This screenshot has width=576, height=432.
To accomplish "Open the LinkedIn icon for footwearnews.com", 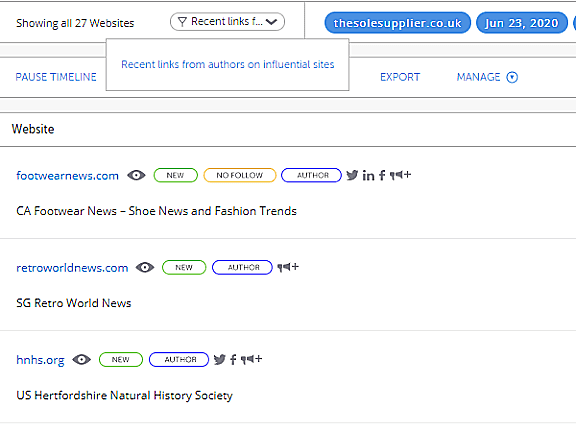I will coord(368,176).
